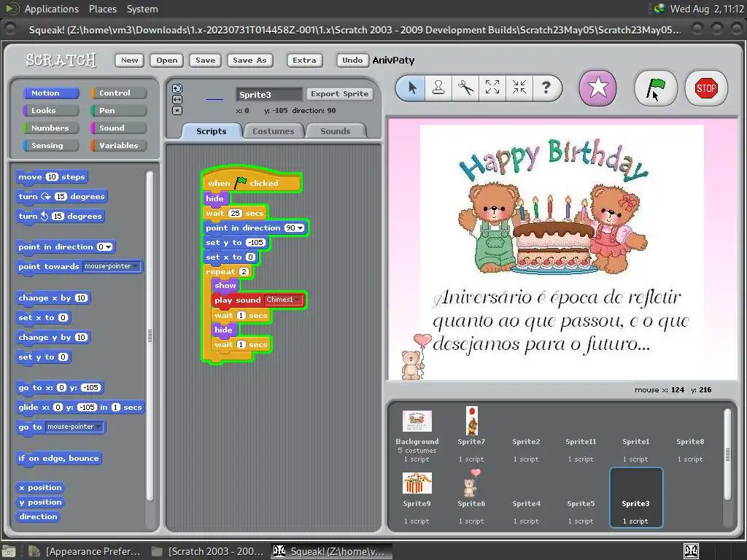Click the direction reporter block
Image resolution: width=747 pixels, height=560 pixels.
pyautogui.click(x=38, y=517)
